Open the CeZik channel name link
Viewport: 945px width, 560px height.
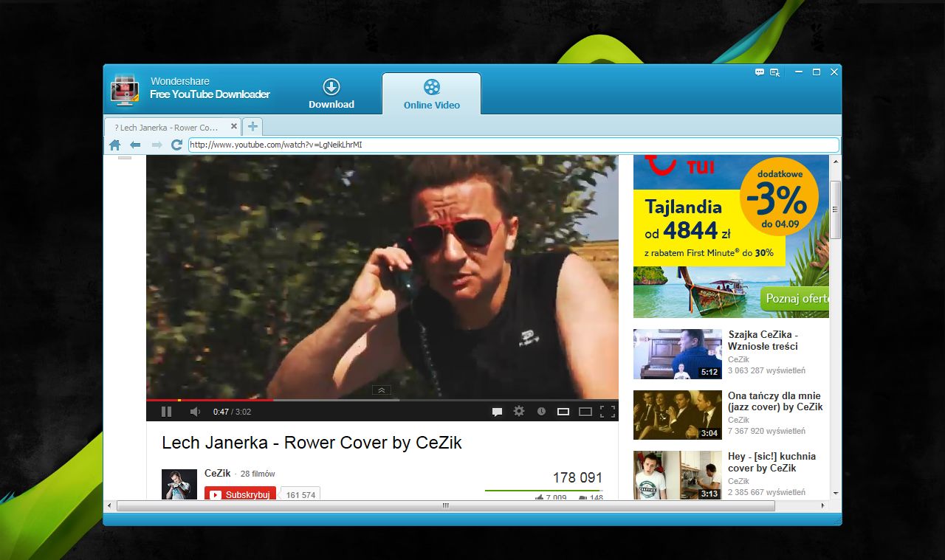pos(217,473)
